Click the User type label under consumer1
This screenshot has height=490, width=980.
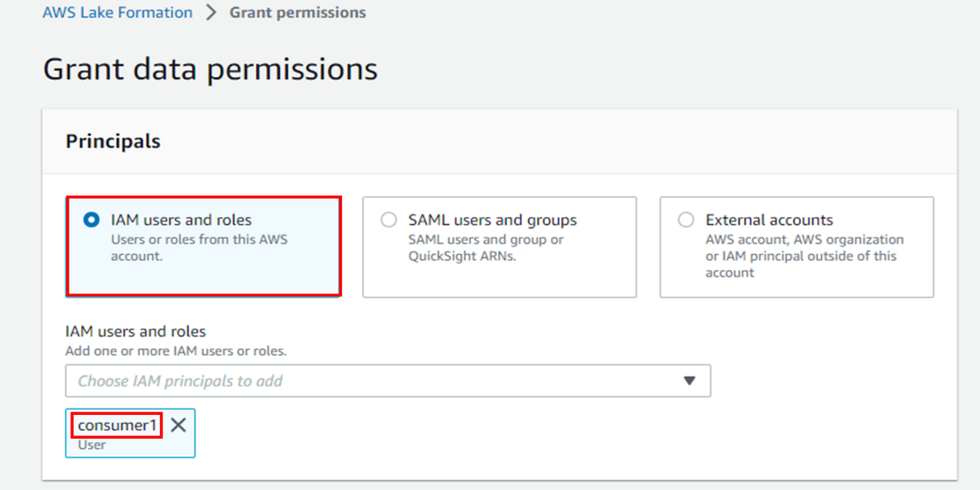pyautogui.click(x=92, y=445)
